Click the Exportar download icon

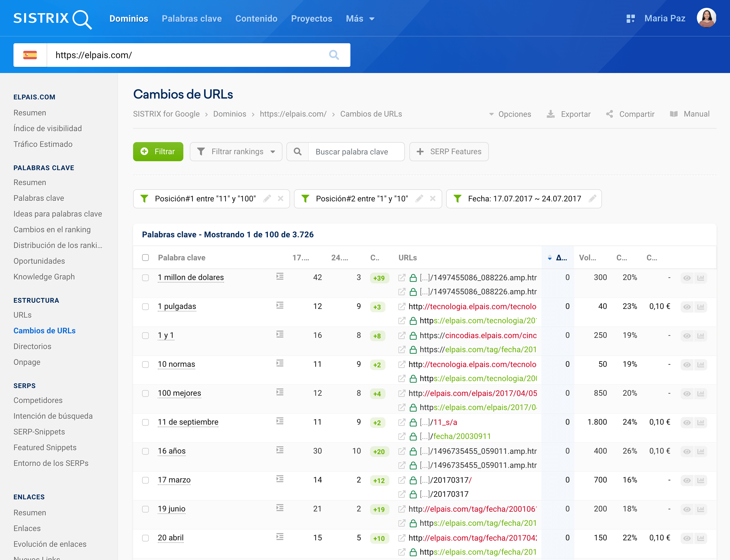(551, 114)
